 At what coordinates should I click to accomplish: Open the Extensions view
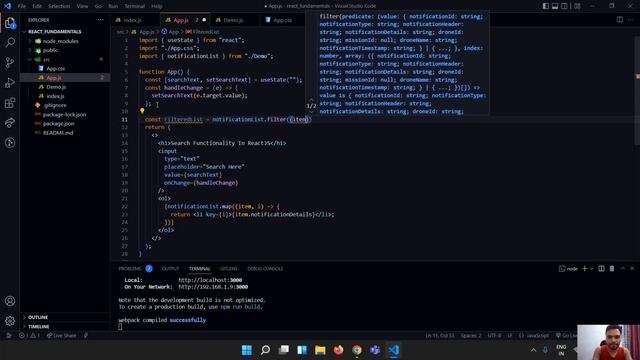pos(10,102)
